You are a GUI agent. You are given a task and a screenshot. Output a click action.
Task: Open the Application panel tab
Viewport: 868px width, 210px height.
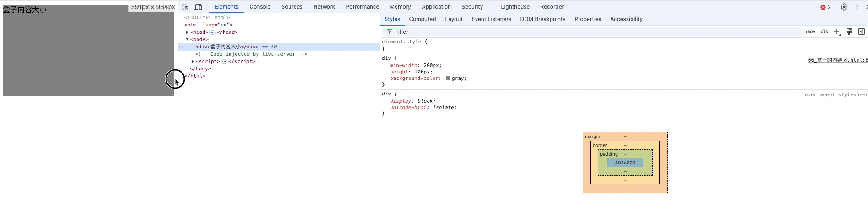436,7
